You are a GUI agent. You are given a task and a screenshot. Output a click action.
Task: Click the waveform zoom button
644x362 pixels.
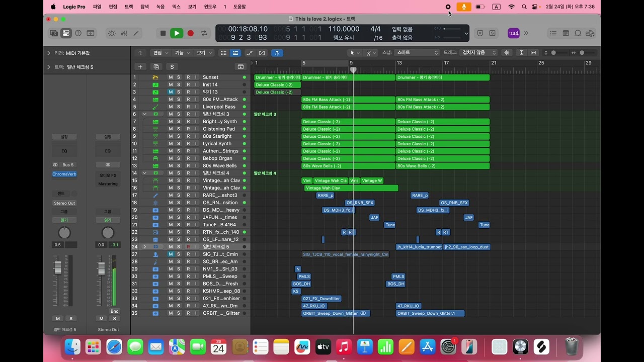click(507, 53)
